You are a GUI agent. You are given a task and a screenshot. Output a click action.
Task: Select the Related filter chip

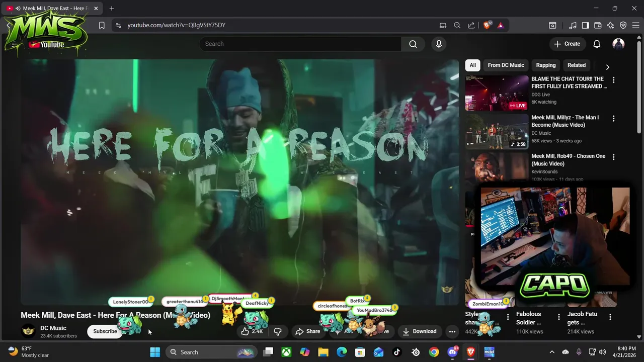tap(577, 65)
